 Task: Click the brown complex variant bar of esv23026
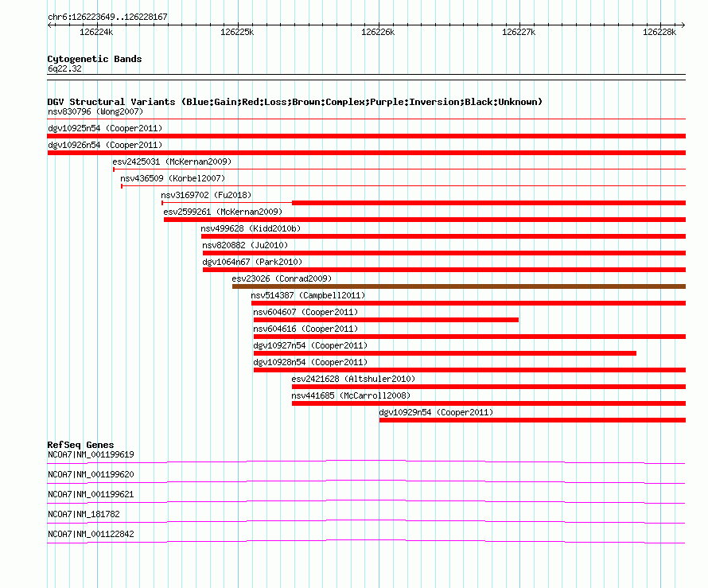pyautogui.click(x=459, y=286)
